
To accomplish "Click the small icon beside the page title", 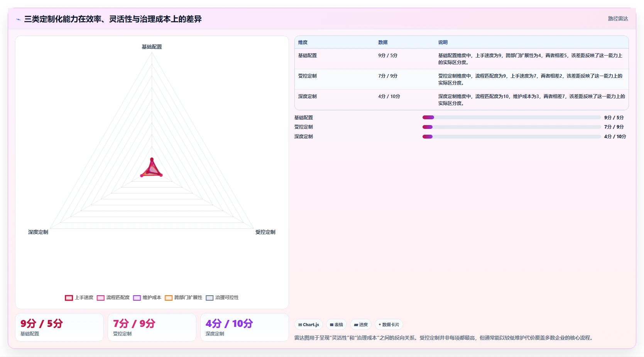I will (x=18, y=19).
